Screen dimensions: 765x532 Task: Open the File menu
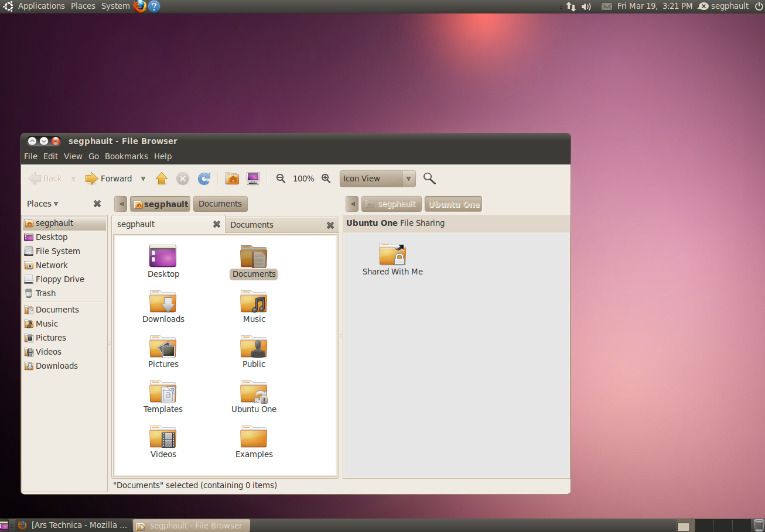tap(30, 156)
